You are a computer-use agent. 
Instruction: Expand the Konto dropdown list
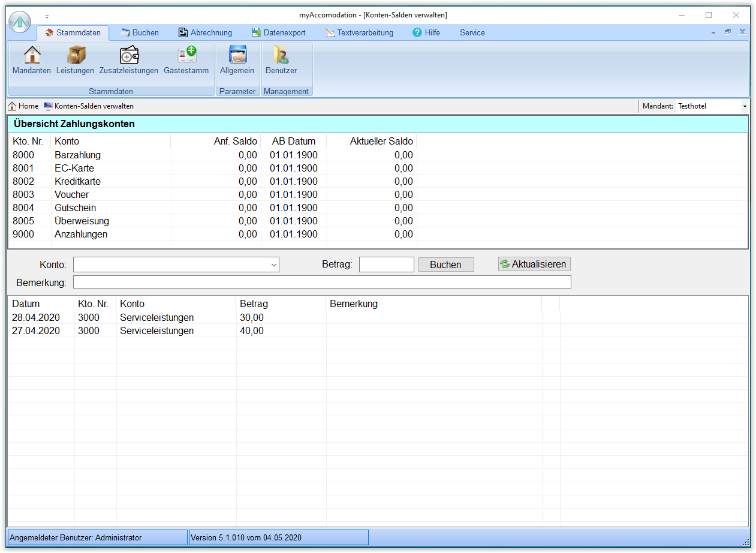pos(273,265)
